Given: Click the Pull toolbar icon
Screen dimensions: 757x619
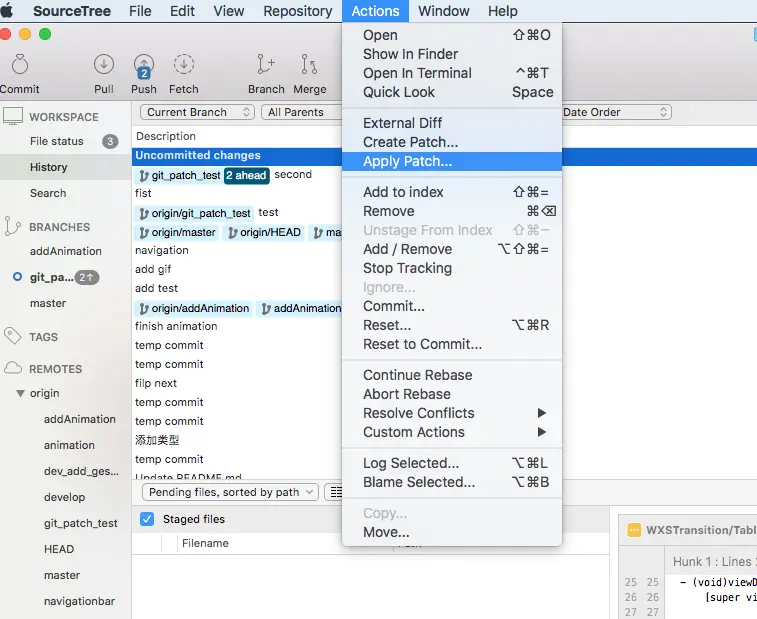Looking at the screenshot, I should pos(104,64).
